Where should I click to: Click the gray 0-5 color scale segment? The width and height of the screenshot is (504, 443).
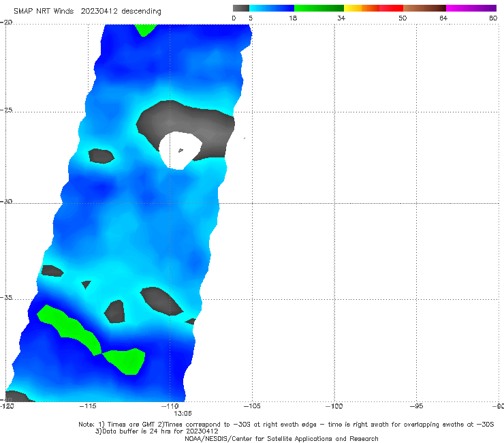click(241, 8)
